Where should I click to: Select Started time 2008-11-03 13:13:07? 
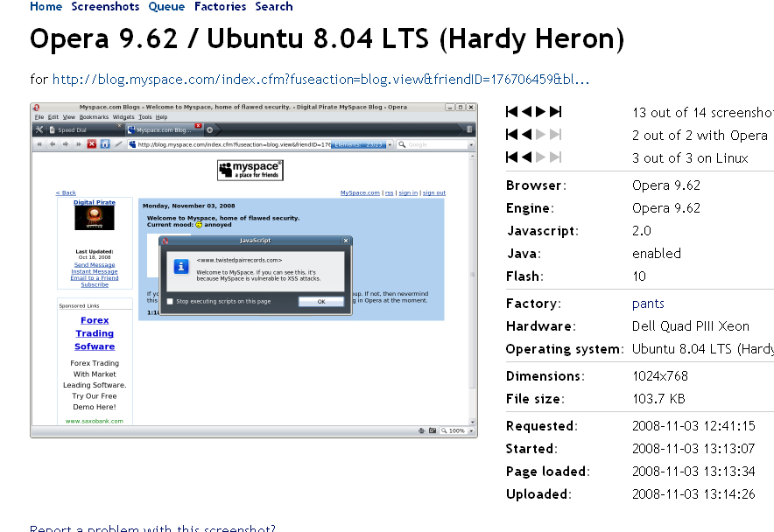pos(693,449)
